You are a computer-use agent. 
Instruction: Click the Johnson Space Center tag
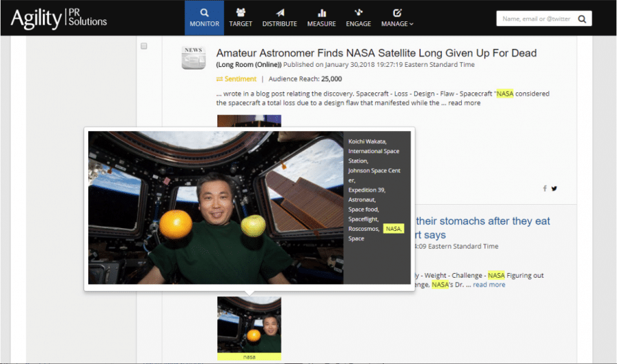coord(374,176)
